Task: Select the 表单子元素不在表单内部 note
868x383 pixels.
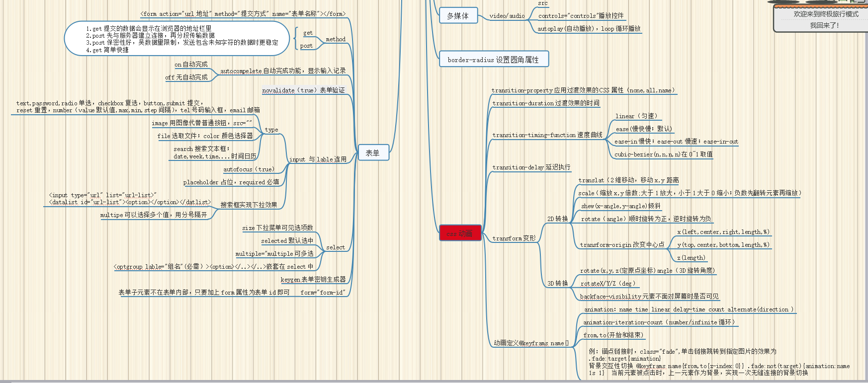Action: point(204,293)
